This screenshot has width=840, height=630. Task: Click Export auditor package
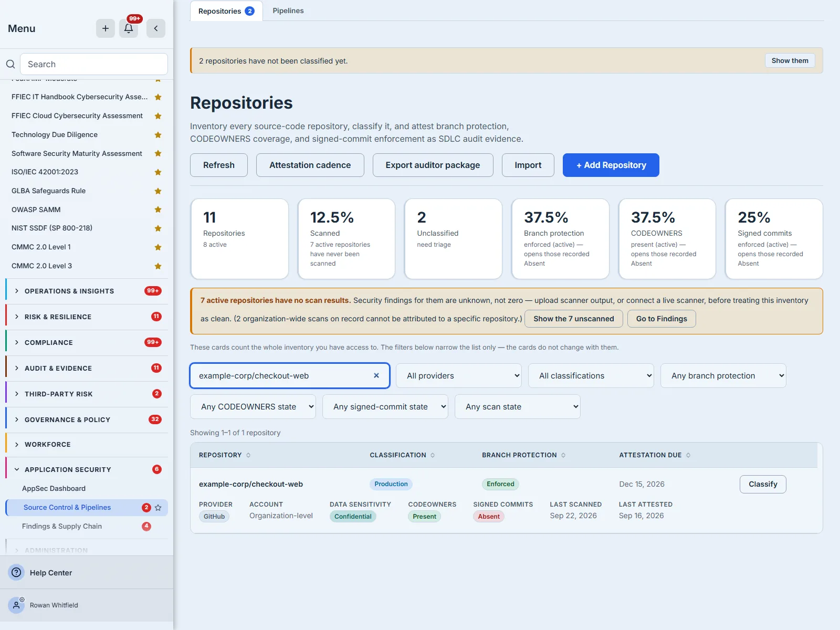tap(433, 165)
